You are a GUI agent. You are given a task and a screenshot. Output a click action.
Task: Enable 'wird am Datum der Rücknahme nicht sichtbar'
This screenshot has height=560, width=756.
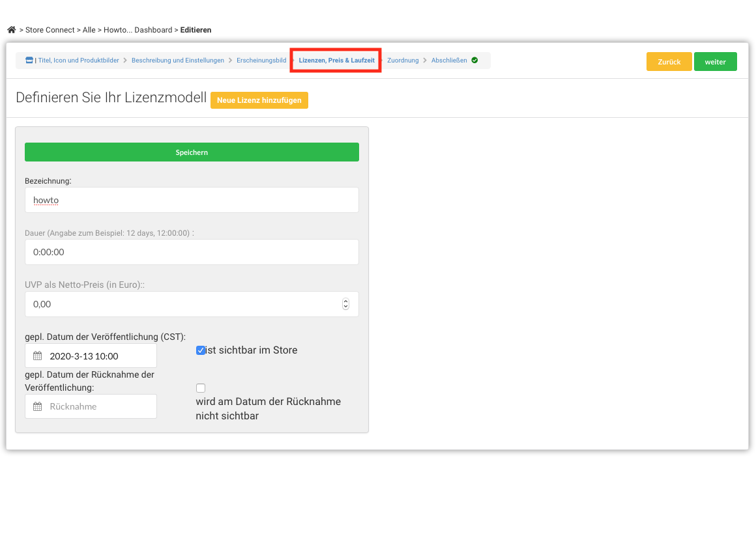click(201, 388)
